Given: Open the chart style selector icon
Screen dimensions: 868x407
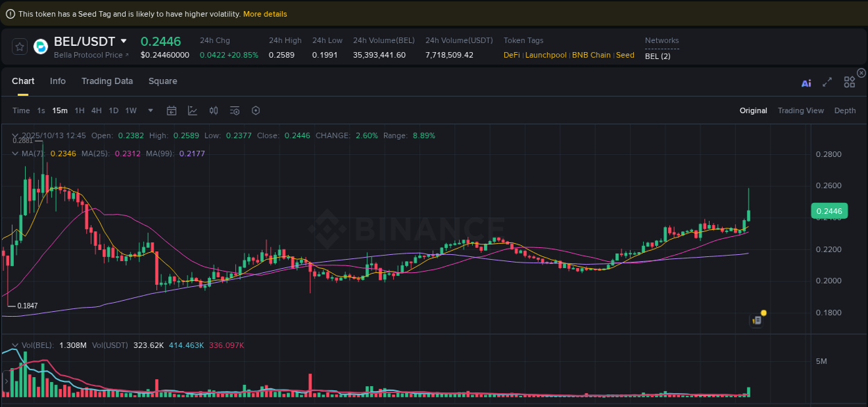Looking at the screenshot, I should pyautogui.click(x=192, y=110).
